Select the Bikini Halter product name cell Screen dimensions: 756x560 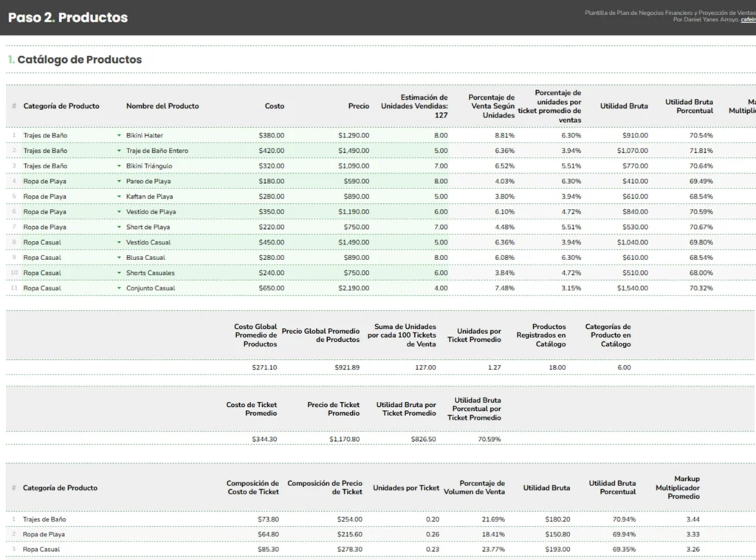145,135
